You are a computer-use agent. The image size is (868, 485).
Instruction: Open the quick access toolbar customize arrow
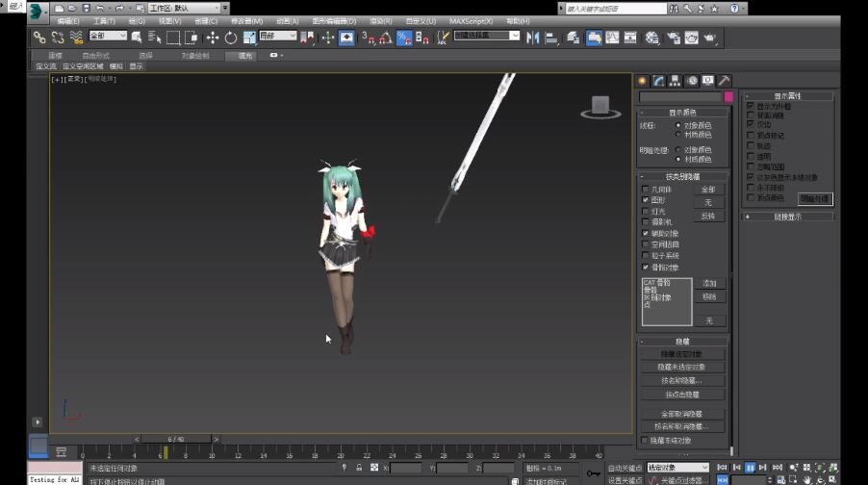225,9
